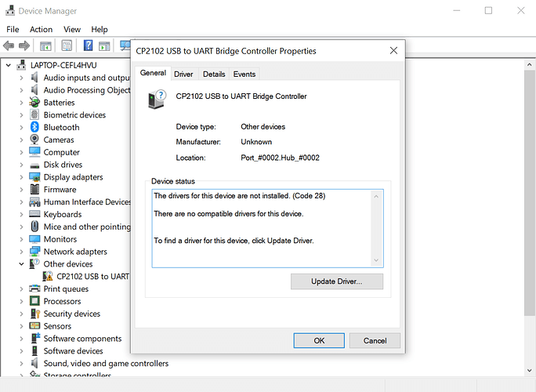
Task: Click the unknown device icon in Properties dialog
Action: (x=157, y=100)
